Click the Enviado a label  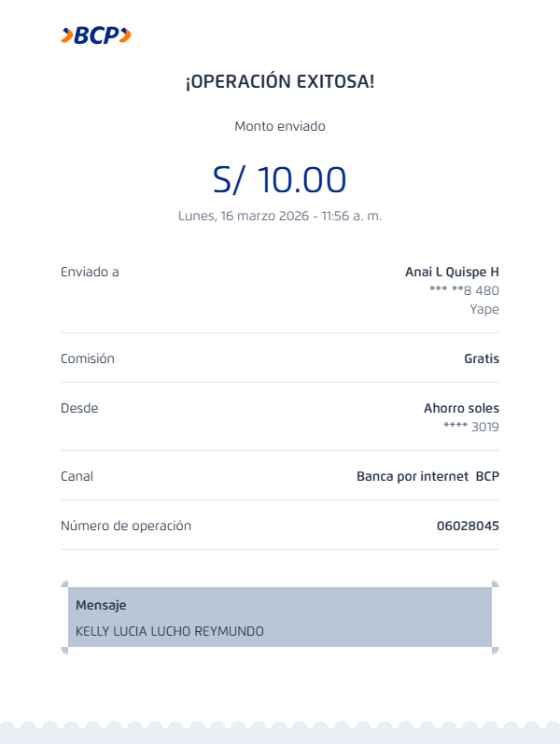[x=90, y=272]
